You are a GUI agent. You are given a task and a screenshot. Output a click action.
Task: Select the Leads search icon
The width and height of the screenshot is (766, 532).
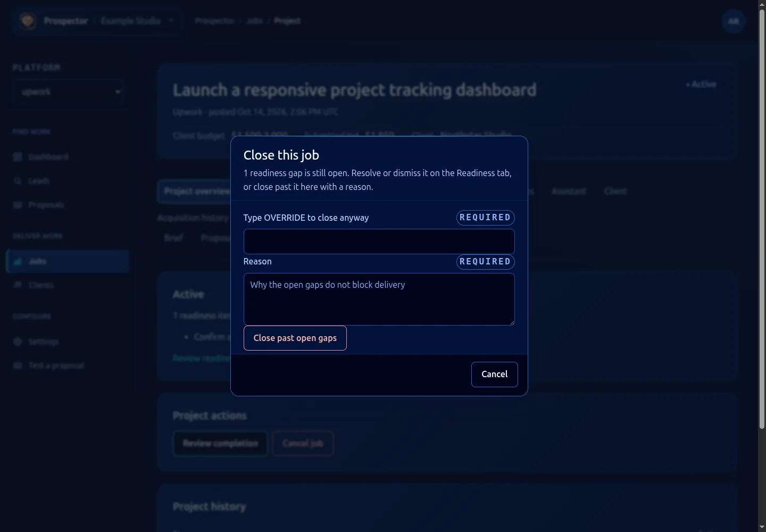point(18,181)
